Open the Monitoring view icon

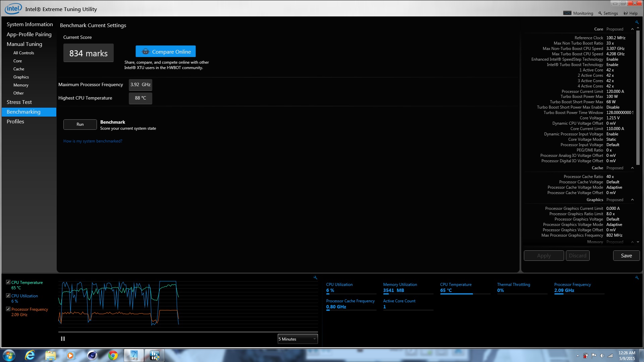(x=567, y=13)
